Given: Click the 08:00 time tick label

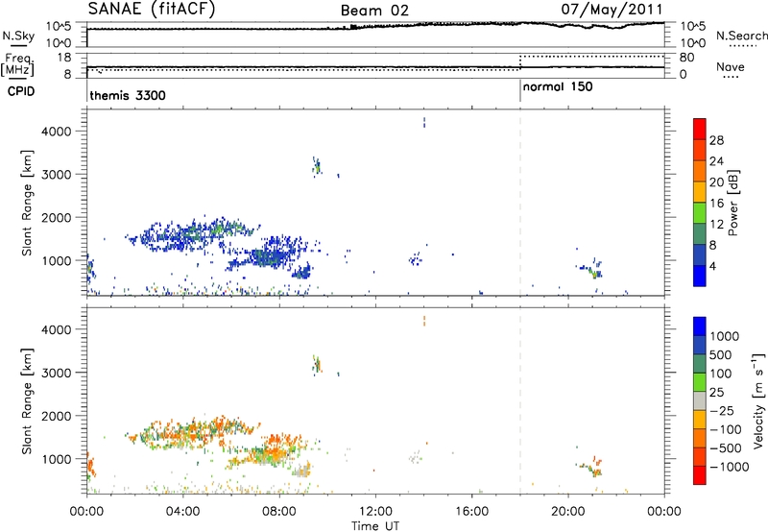Looking at the screenshot, I should tap(278, 512).
